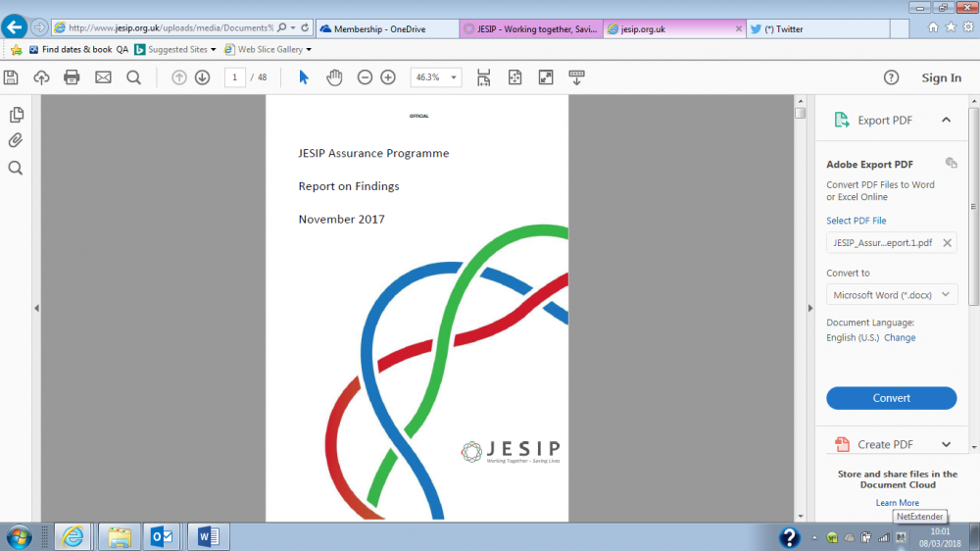
Task: Open page thumbnails panel icon
Action: (x=17, y=115)
